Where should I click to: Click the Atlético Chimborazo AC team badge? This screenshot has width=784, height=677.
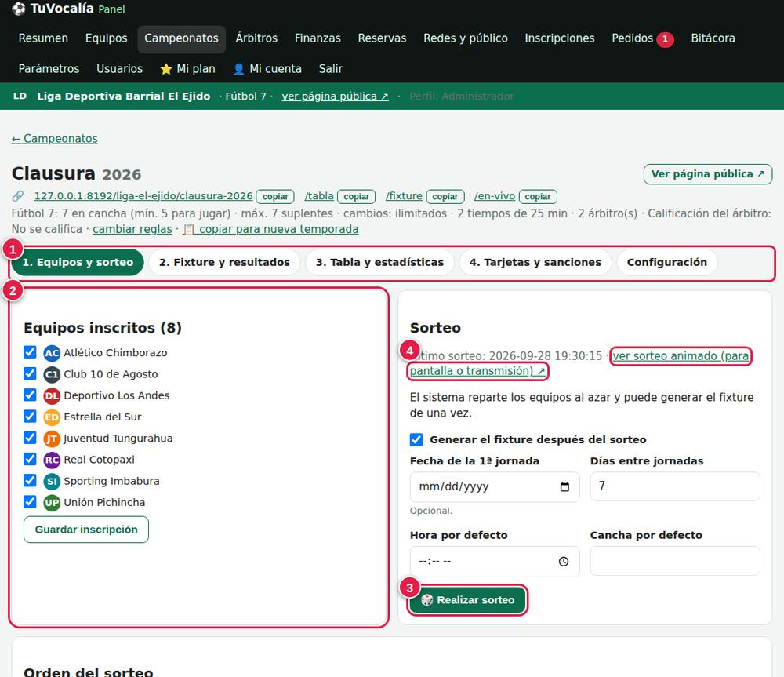[52, 353]
